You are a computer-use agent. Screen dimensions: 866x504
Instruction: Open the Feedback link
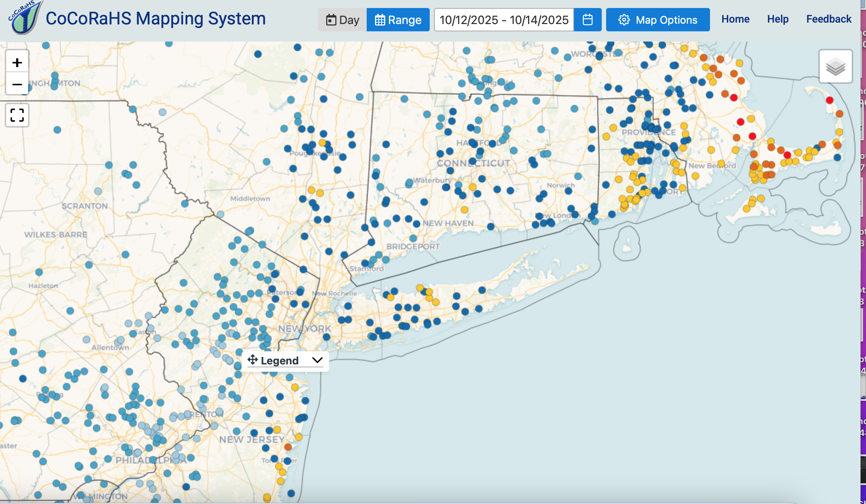[x=828, y=19]
